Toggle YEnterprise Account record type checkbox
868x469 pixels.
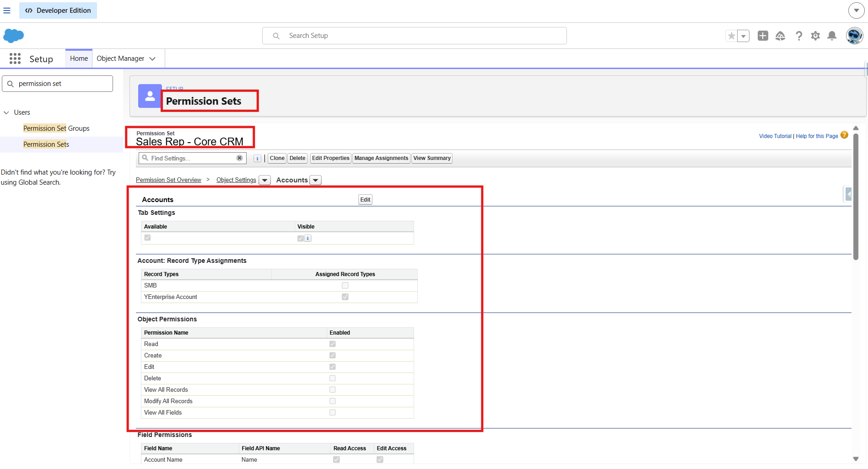[x=345, y=297]
